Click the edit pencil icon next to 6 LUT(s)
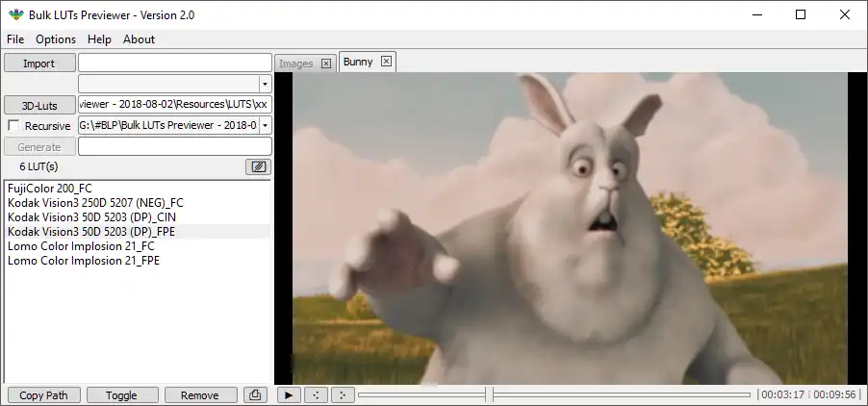The height and width of the screenshot is (406, 868). pos(259,166)
